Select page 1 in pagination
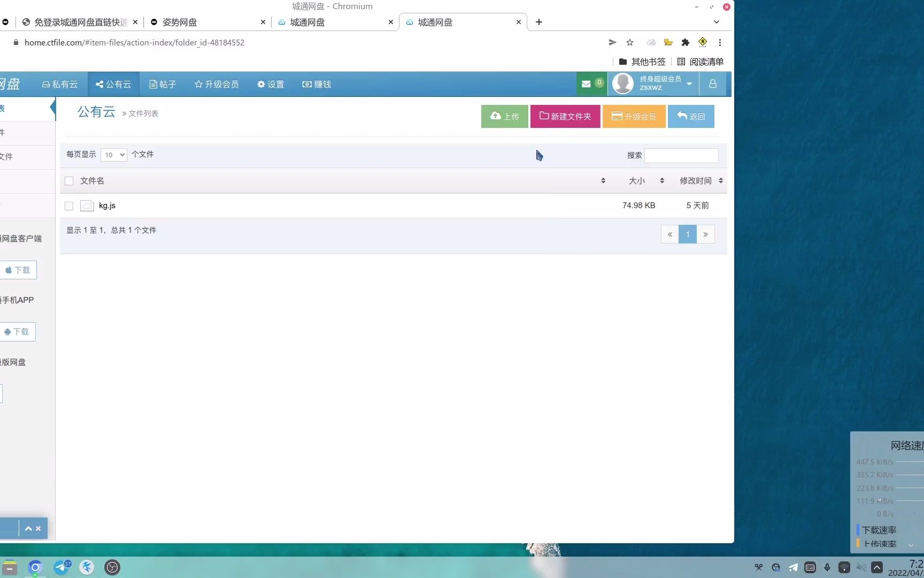The height and width of the screenshot is (578, 924). pos(688,234)
